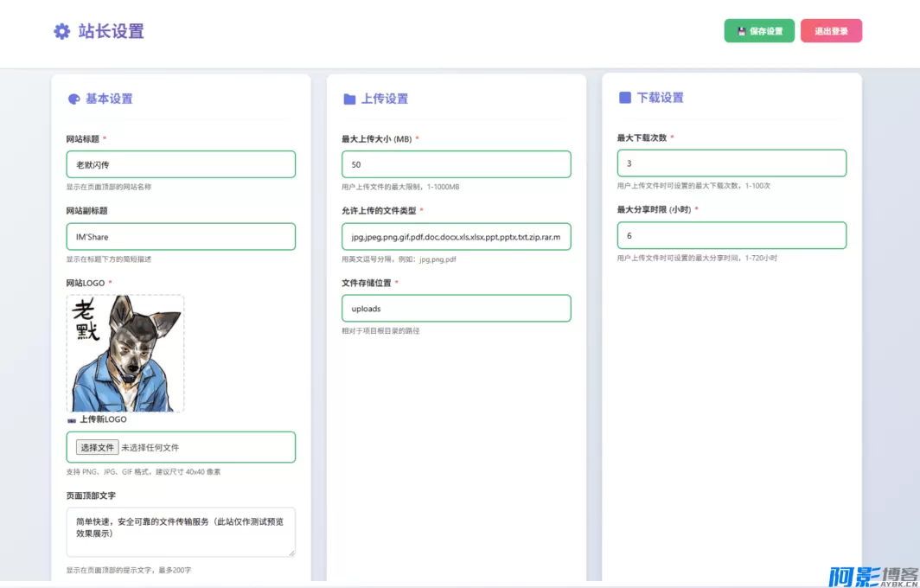Select the 网站副标题 field showing IM'Share
Viewport: 920px width, 588px height.
click(181, 236)
